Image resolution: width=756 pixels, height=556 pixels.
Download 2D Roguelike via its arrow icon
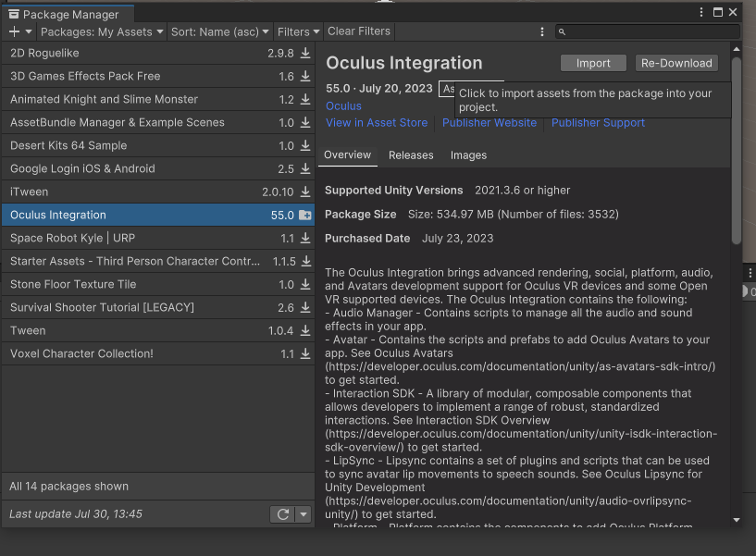305,53
